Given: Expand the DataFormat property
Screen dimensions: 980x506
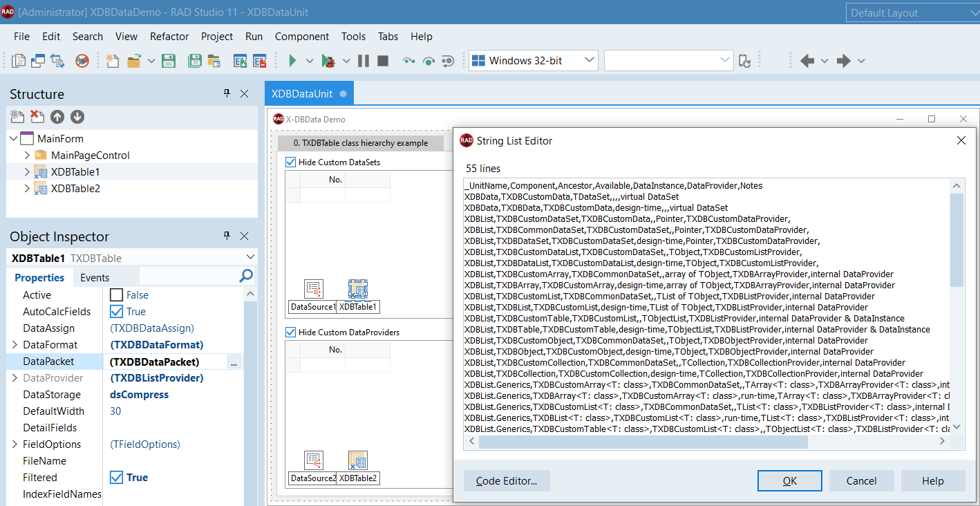Looking at the screenshot, I should [15, 345].
